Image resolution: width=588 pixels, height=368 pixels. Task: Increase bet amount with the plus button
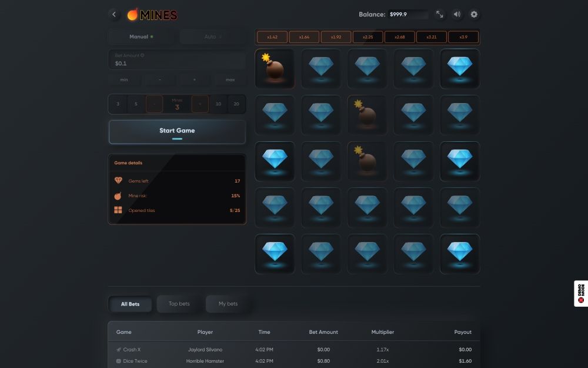195,79
